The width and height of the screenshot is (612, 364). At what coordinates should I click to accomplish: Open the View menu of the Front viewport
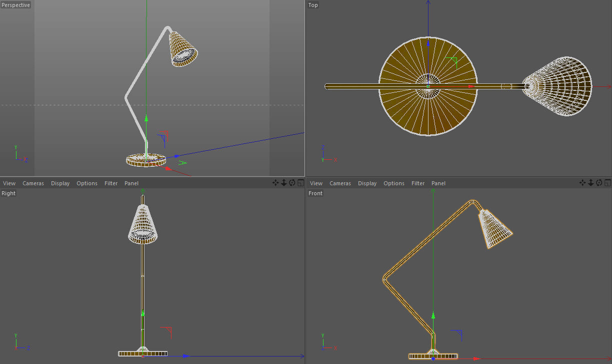click(x=316, y=183)
